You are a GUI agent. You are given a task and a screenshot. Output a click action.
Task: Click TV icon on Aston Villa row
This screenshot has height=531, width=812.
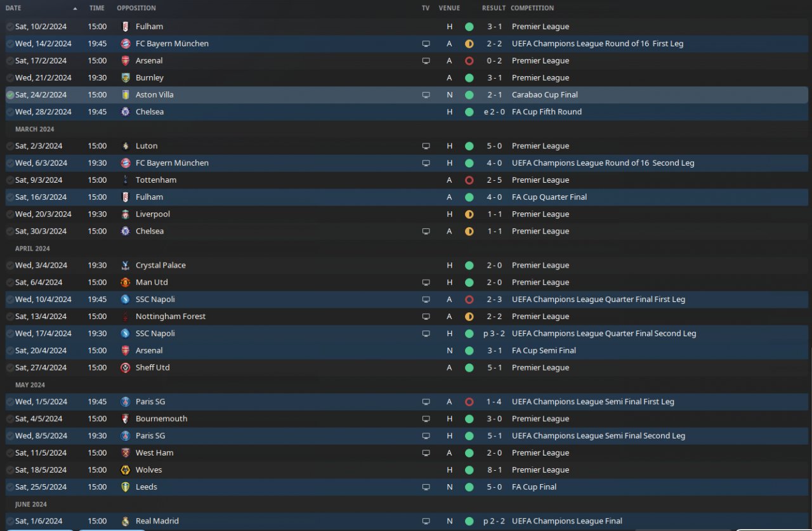point(426,95)
